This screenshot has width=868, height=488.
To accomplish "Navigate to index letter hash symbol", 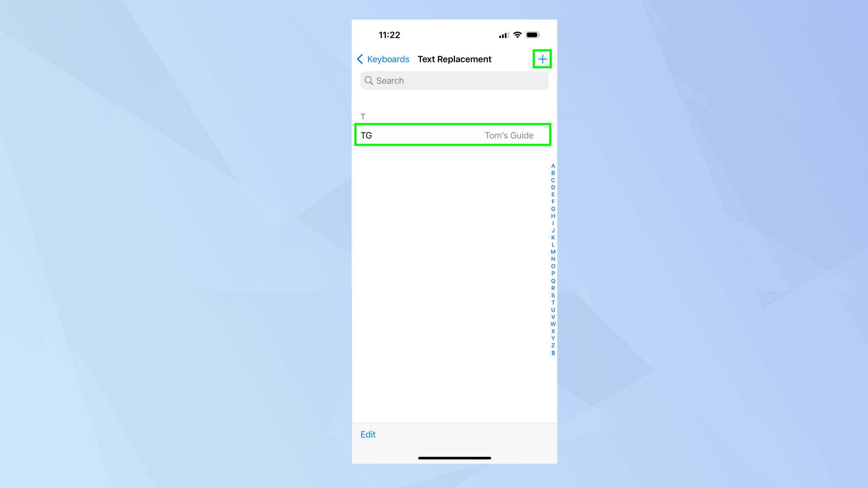I will click(553, 353).
